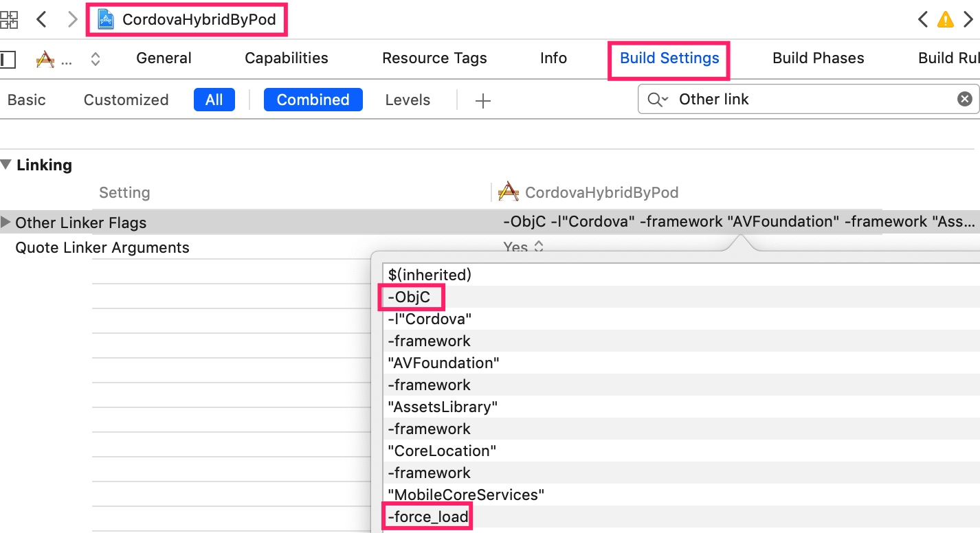The height and width of the screenshot is (533, 980).
Task: Switch to the Capabilities tab
Action: (287, 58)
